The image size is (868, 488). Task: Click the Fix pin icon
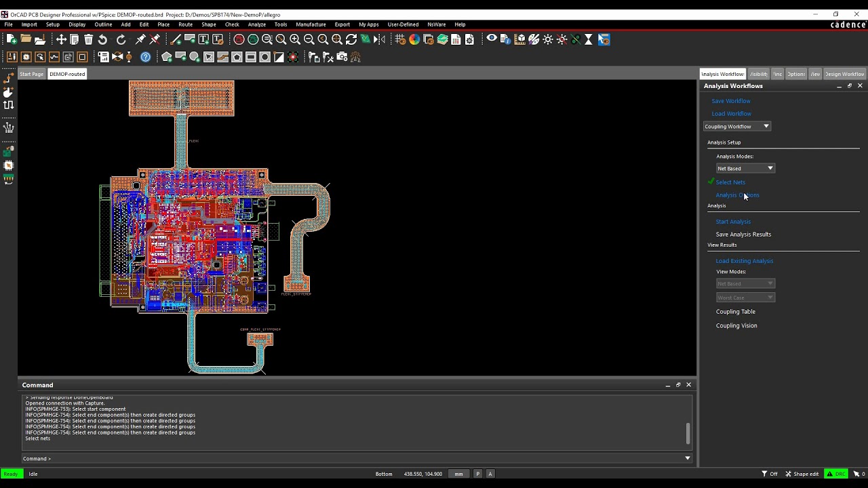coord(140,39)
